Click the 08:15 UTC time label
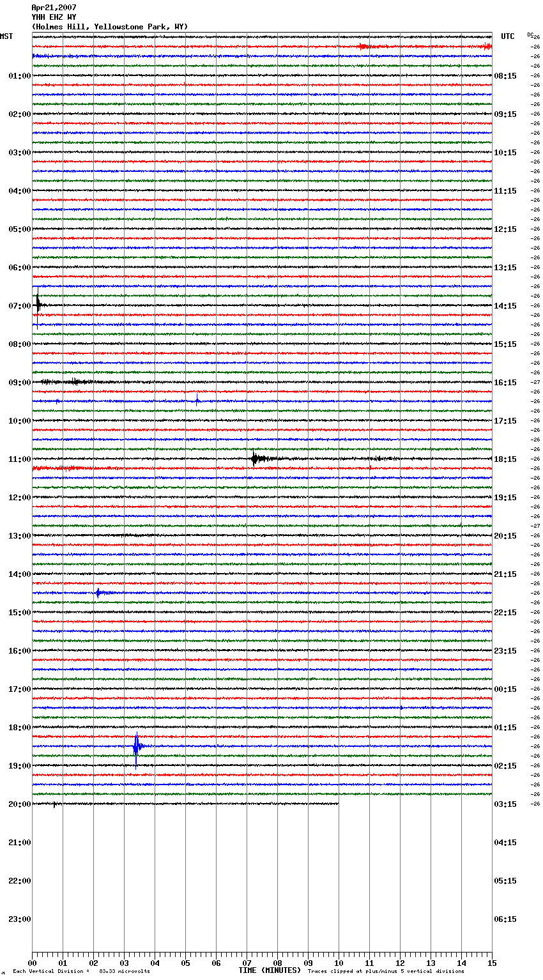Viewport: 543px width, 980px height. tap(505, 76)
